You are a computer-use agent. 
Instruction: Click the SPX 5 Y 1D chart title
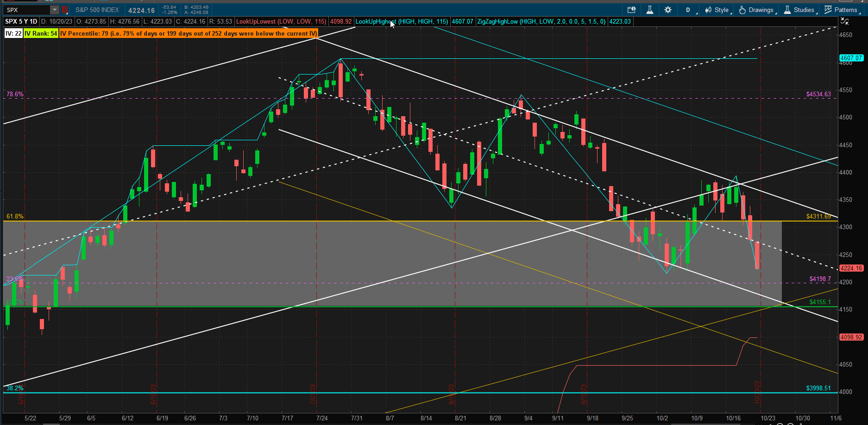click(x=21, y=21)
